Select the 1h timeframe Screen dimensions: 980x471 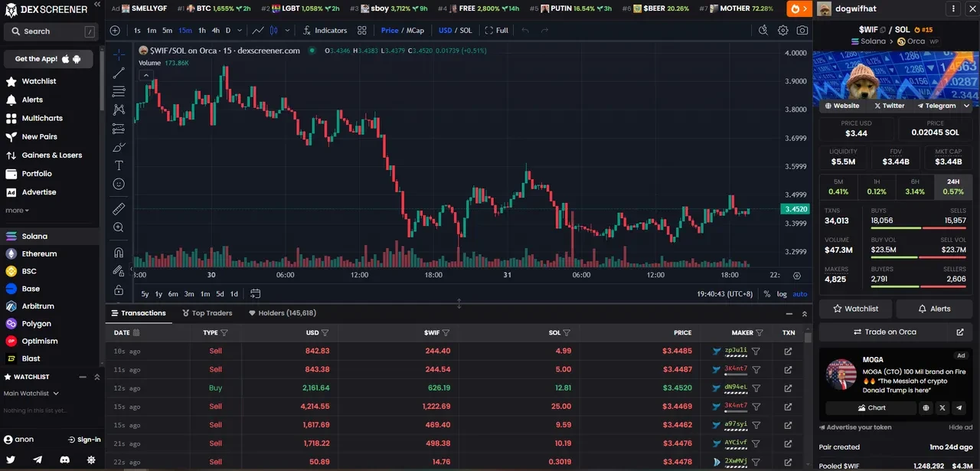pos(202,31)
